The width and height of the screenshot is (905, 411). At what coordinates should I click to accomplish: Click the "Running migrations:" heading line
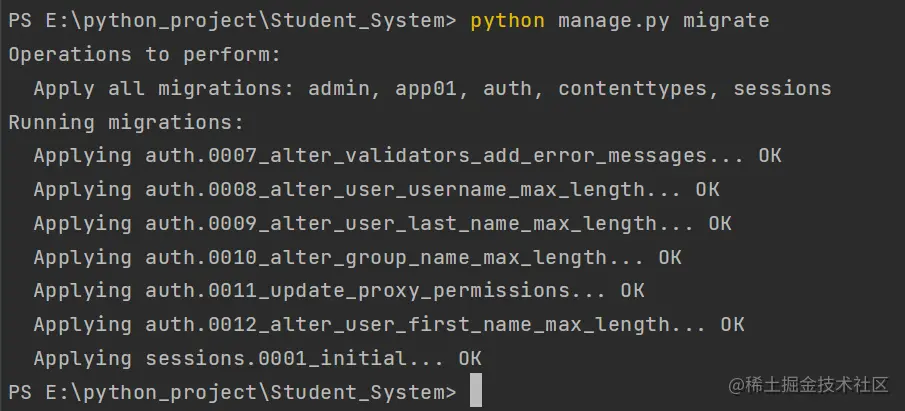point(126,122)
